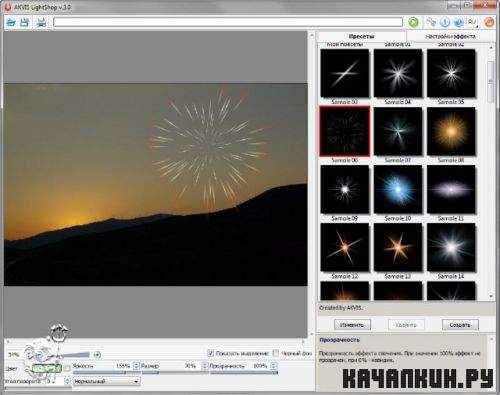Print the image using the printer icon
Screen dimensions: 500x395
(x=42, y=23)
